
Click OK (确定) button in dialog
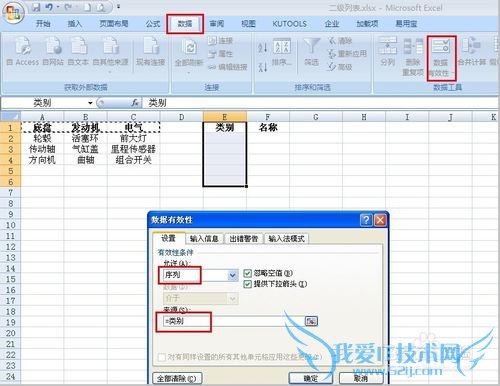click(311, 378)
